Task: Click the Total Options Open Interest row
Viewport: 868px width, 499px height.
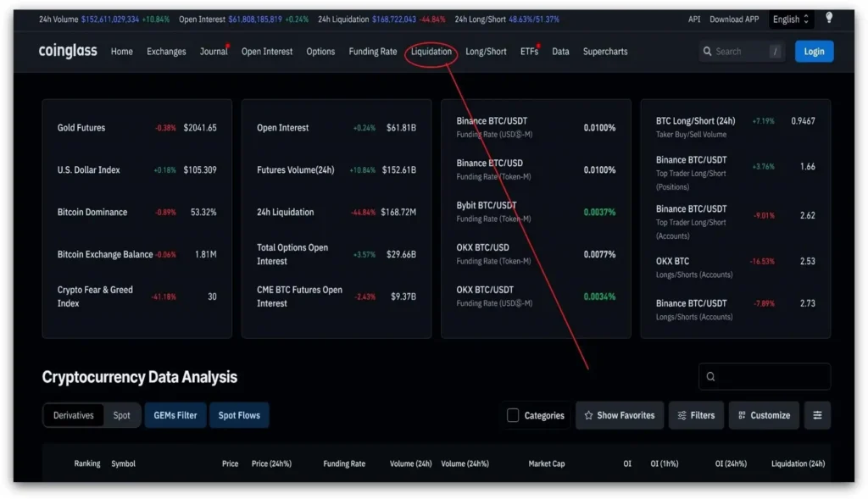Action: pyautogui.click(x=336, y=254)
